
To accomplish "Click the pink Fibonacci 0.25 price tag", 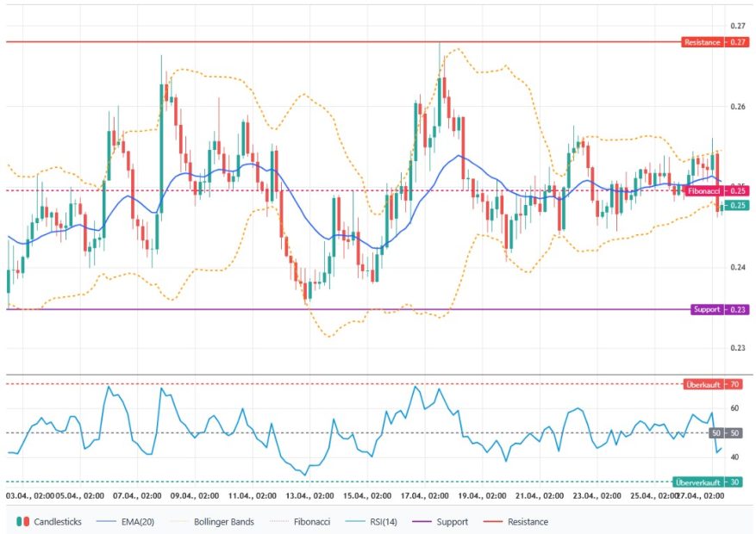I will [x=715, y=190].
